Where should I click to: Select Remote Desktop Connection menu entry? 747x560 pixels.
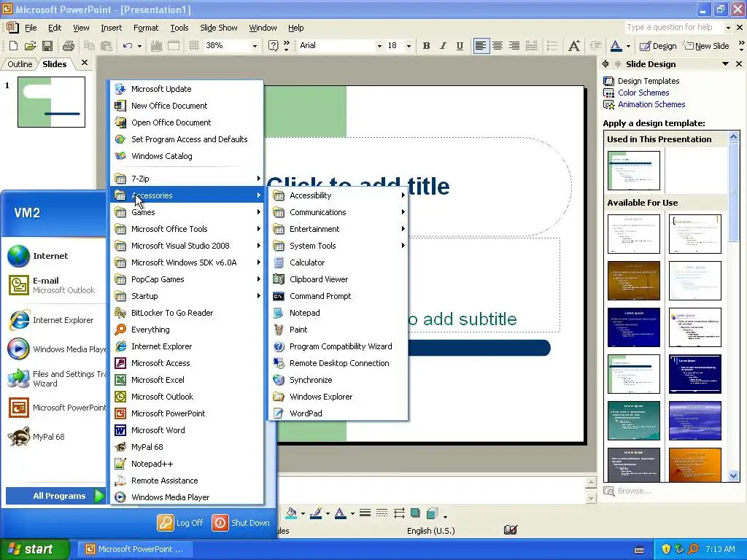[338, 363]
